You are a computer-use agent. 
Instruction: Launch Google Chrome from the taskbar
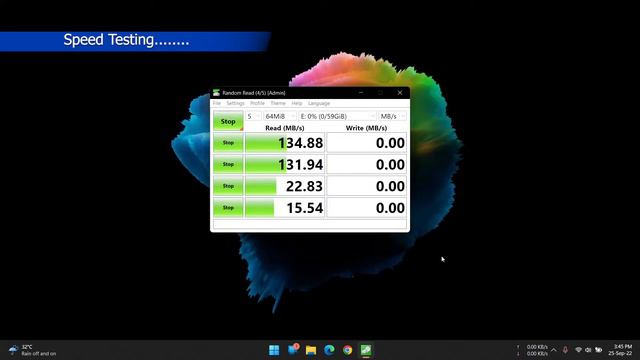click(347, 350)
